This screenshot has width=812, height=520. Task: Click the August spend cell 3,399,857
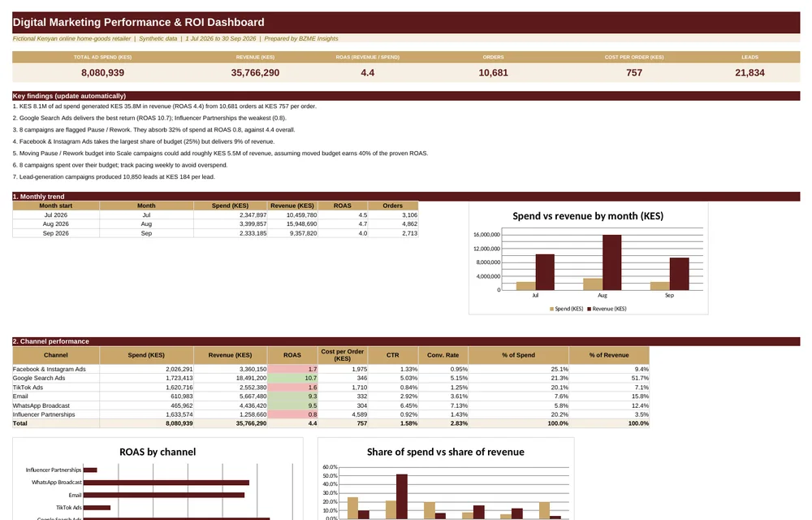click(231, 224)
